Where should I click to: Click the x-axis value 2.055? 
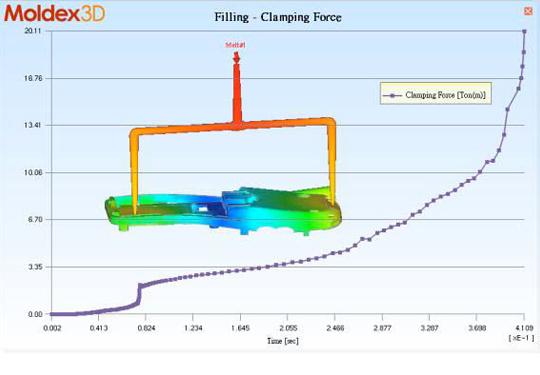[x=288, y=328]
